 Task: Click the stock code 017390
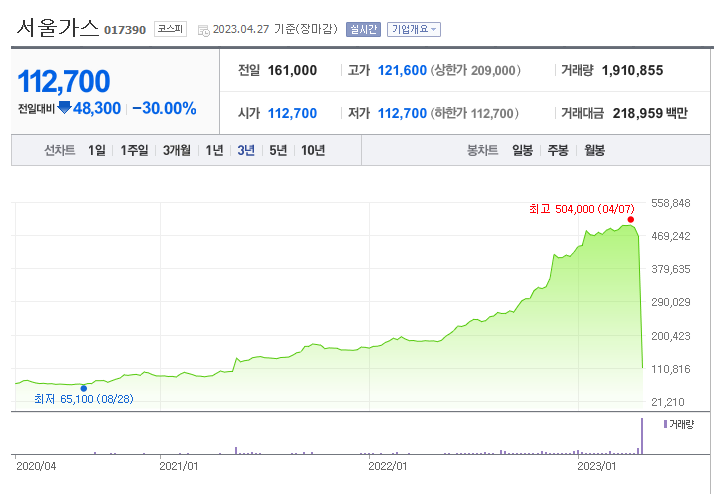(125, 31)
